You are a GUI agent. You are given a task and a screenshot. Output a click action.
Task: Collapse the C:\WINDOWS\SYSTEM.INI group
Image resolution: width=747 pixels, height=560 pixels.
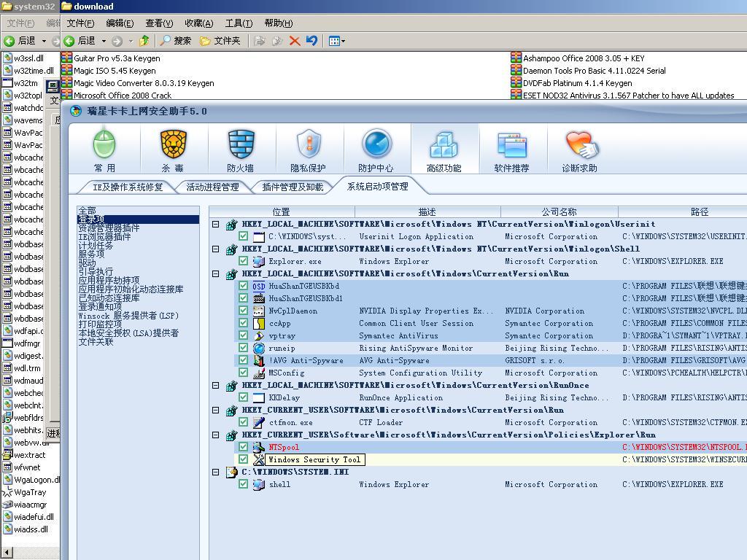click(216, 472)
